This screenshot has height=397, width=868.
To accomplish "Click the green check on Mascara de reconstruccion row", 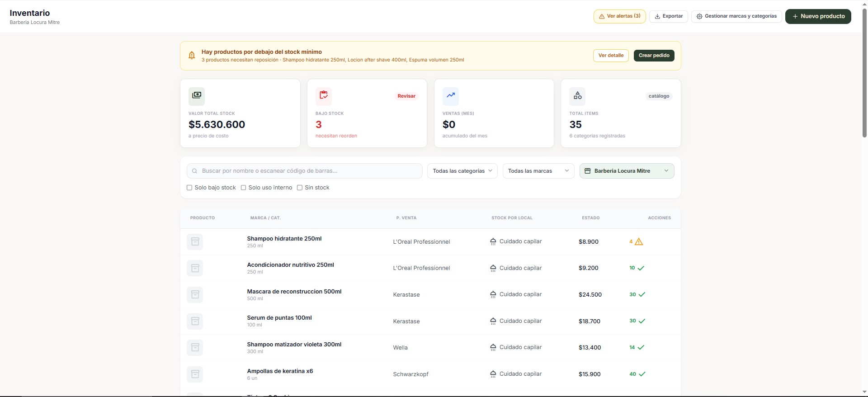I will [642, 294].
